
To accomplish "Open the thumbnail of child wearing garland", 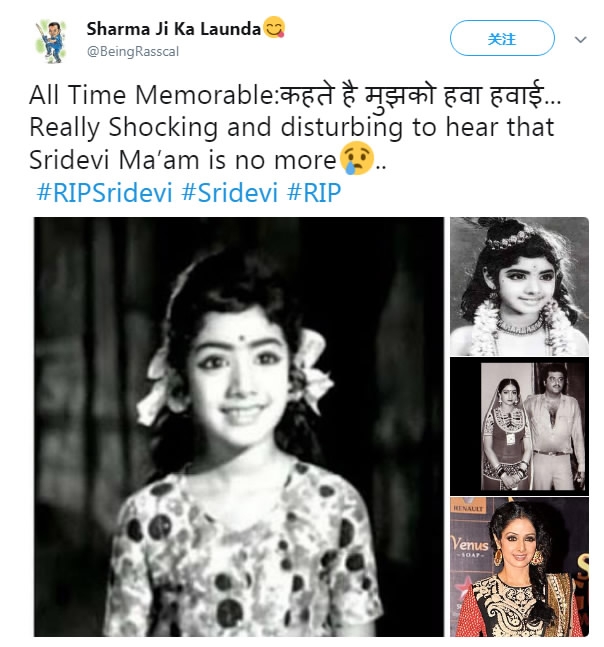I will 517,286.
